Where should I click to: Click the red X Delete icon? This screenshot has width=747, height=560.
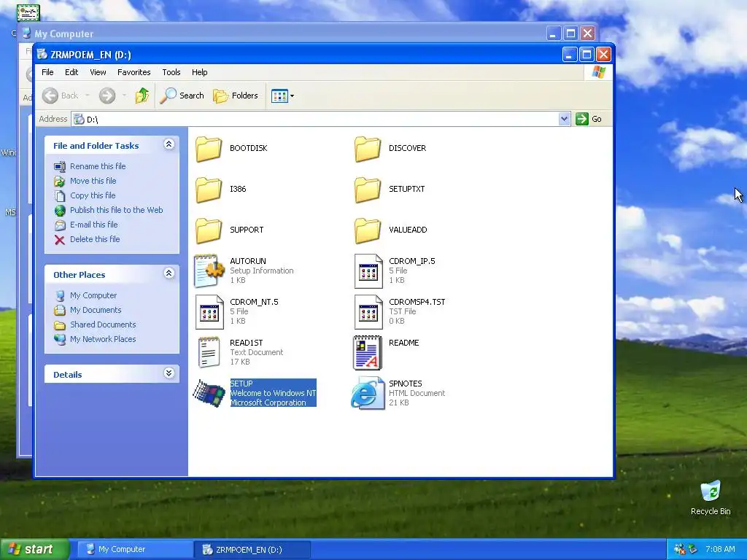(60, 239)
